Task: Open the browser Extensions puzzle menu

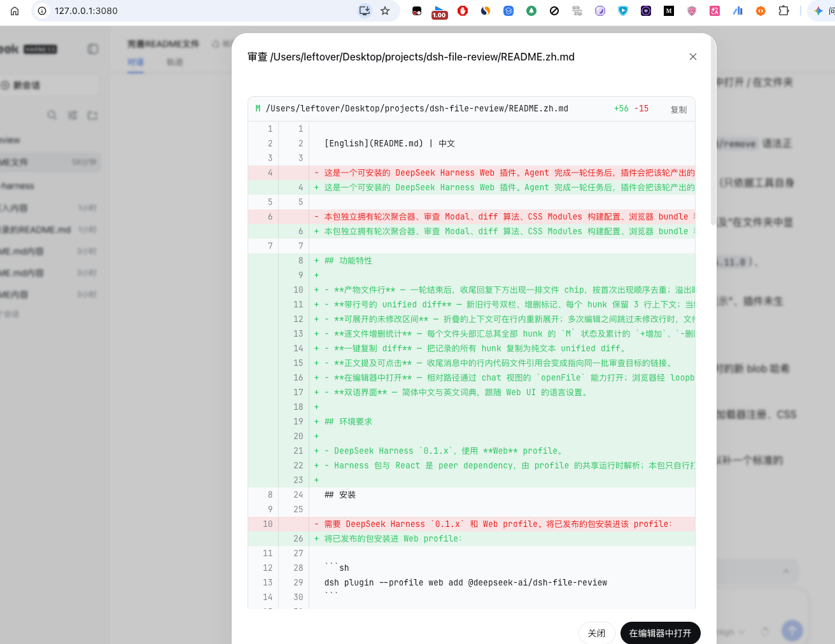Action: pyautogui.click(x=784, y=11)
